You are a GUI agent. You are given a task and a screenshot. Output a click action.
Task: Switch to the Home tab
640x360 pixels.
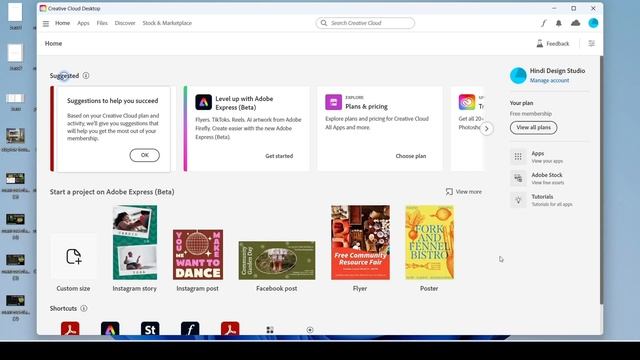pyautogui.click(x=62, y=23)
